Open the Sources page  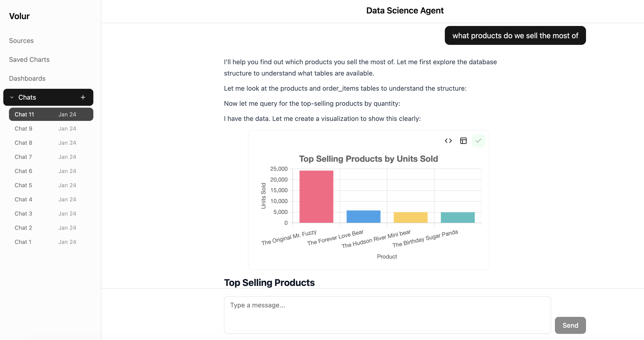[21, 41]
